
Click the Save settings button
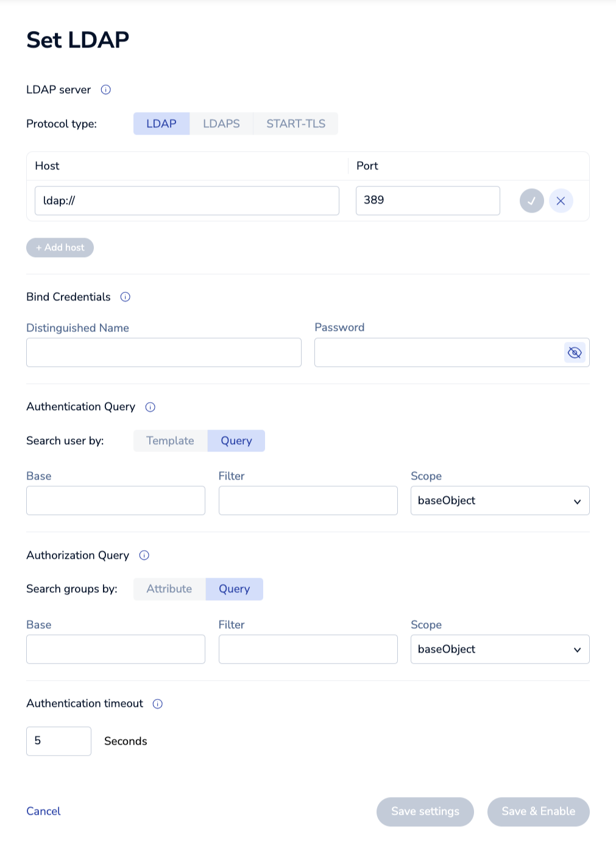[425, 811]
